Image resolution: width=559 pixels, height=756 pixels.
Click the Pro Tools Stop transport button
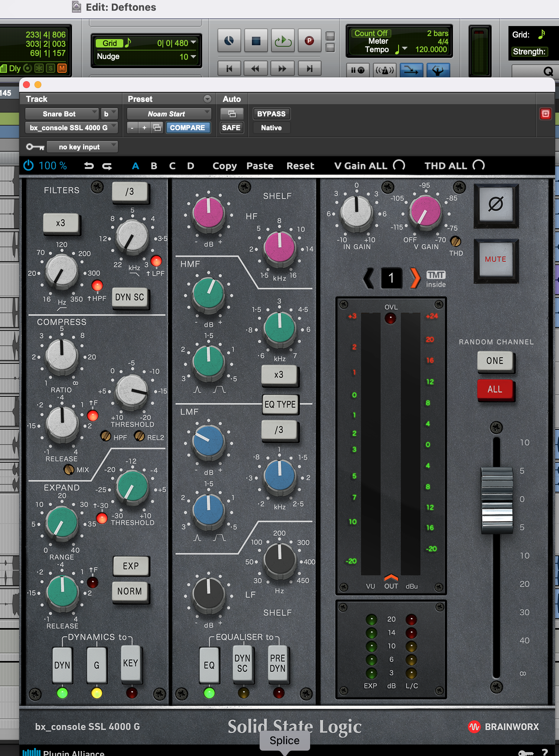pyautogui.click(x=256, y=41)
